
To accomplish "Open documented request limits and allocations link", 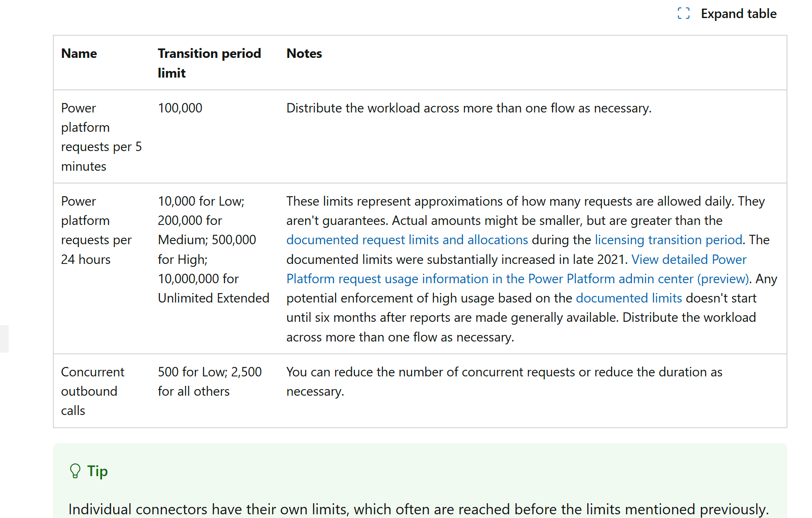I will pyautogui.click(x=407, y=240).
